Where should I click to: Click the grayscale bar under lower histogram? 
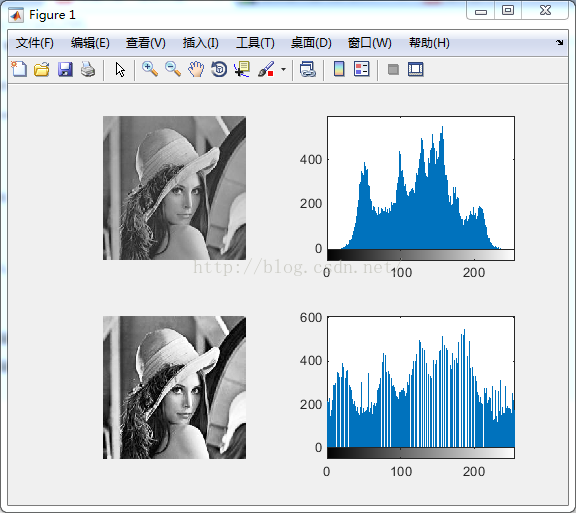click(421, 453)
